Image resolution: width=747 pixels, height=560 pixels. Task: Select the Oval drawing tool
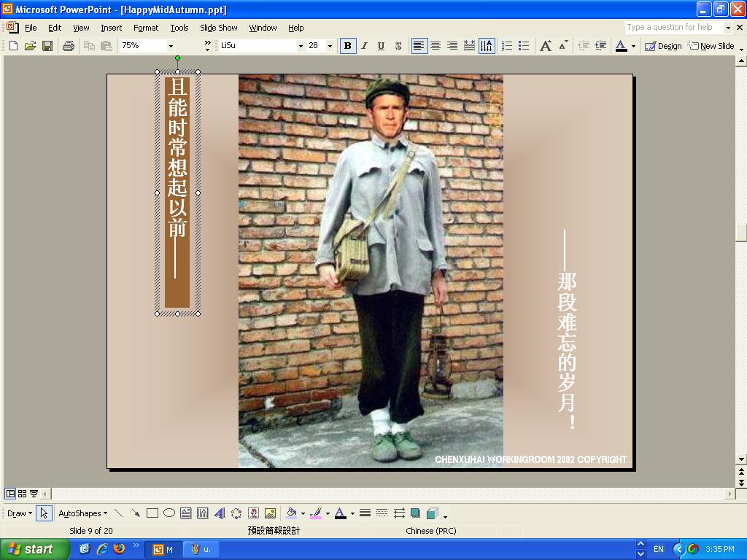(x=169, y=513)
